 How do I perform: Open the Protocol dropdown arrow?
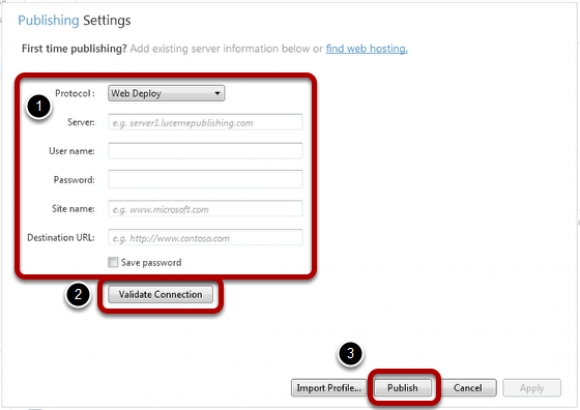(x=218, y=93)
